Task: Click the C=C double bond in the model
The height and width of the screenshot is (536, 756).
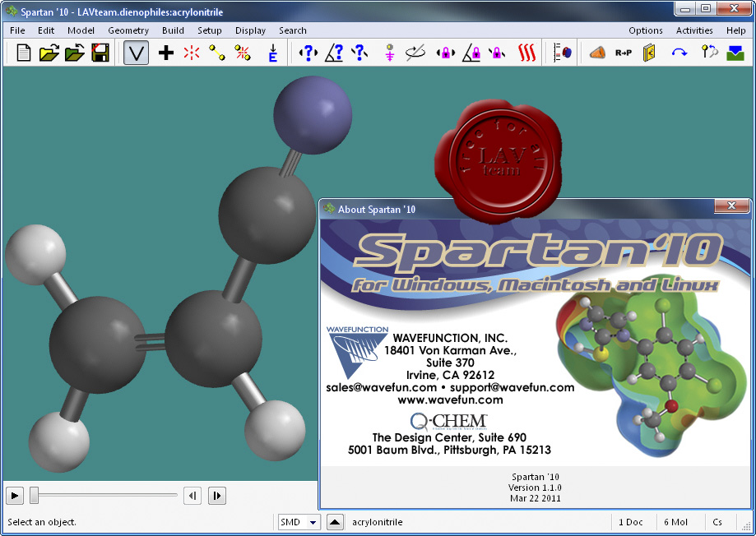Action: pyautogui.click(x=151, y=343)
